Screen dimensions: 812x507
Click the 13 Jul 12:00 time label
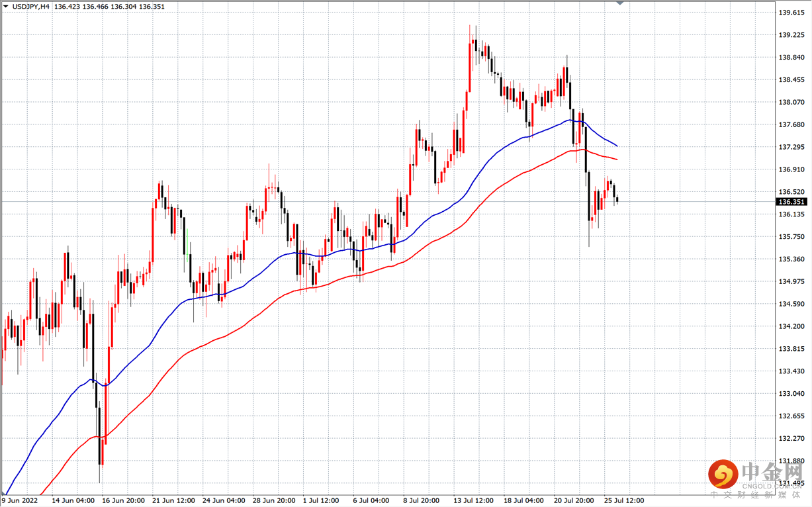point(474,501)
